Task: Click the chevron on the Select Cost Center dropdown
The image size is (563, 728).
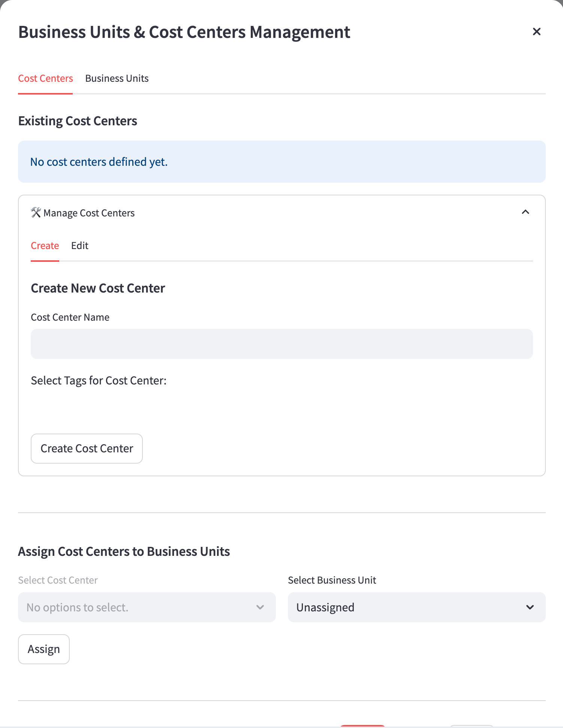Action: click(260, 607)
